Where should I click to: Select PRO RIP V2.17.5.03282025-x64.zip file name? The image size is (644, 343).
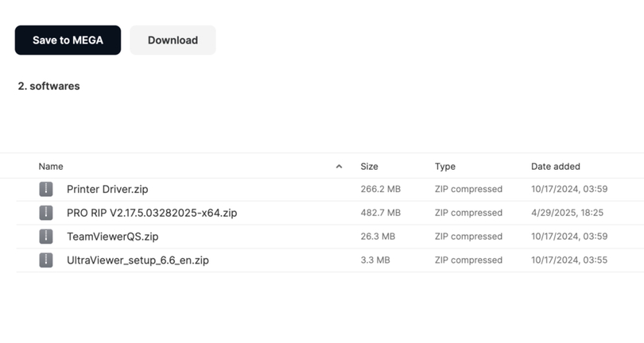[152, 213]
